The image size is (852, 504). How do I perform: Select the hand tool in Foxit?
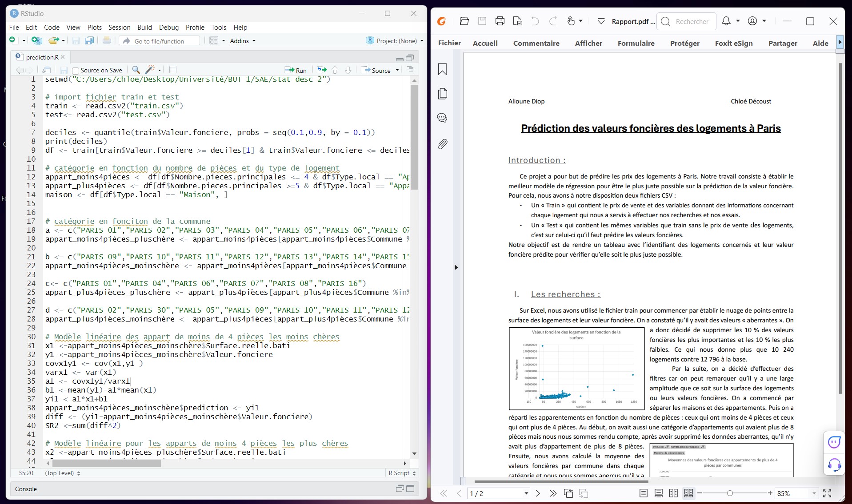570,21
